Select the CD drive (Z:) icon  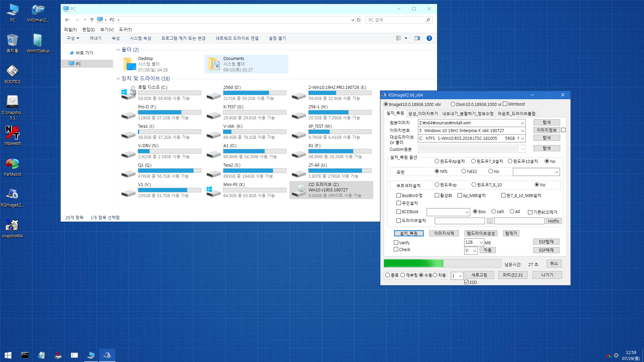coord(299,190)
